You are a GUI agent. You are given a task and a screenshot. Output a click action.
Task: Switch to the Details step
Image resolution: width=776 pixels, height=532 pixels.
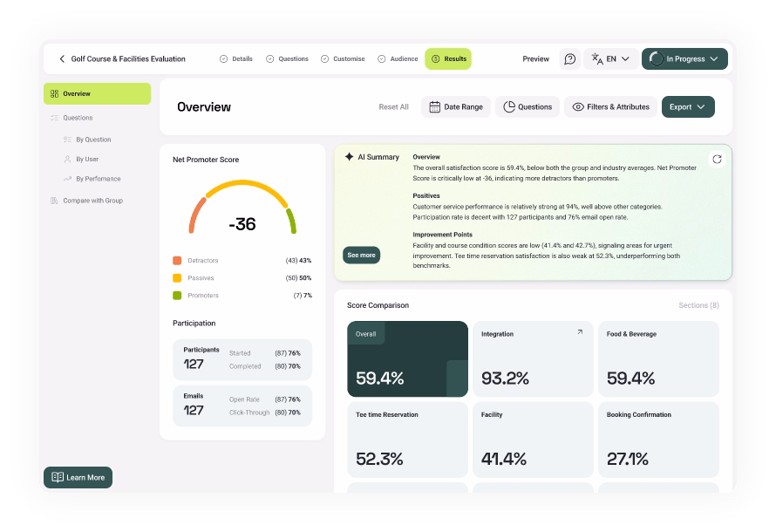click(236, 59)
